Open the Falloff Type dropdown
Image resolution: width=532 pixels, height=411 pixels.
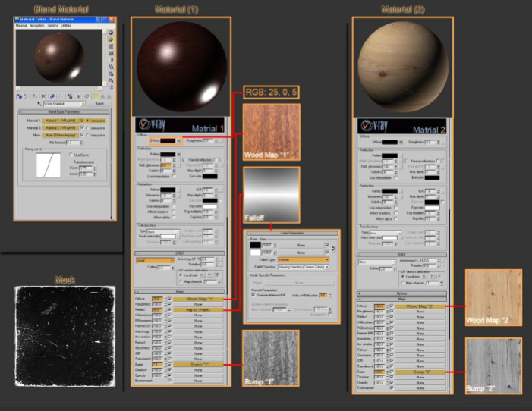click(x=304, y=260)
